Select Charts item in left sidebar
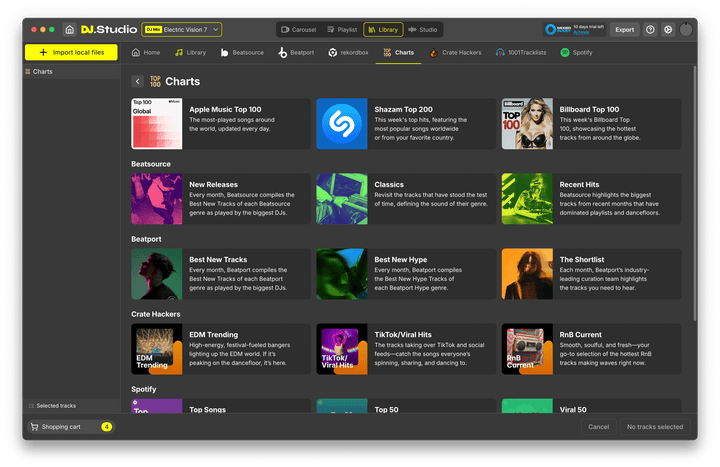 pyautogui.click(x=43, y=72)
